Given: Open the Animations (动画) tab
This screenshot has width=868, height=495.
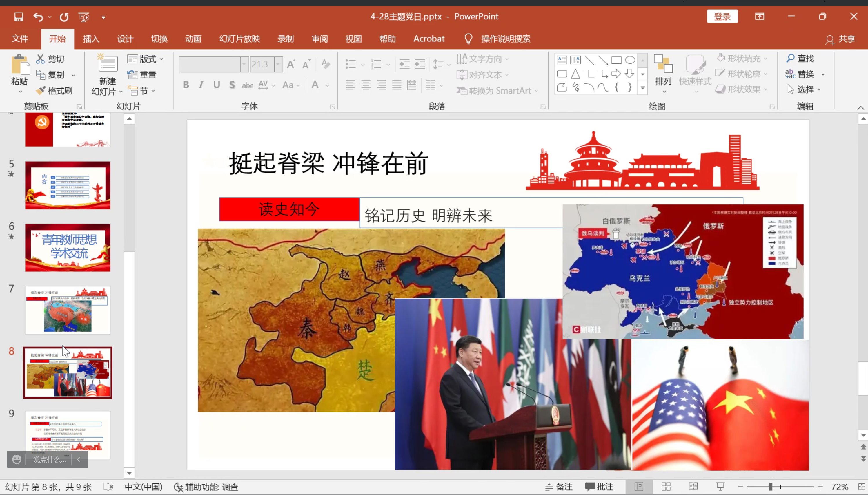Looking at the screenshot, I should click(x=193, y=39).
